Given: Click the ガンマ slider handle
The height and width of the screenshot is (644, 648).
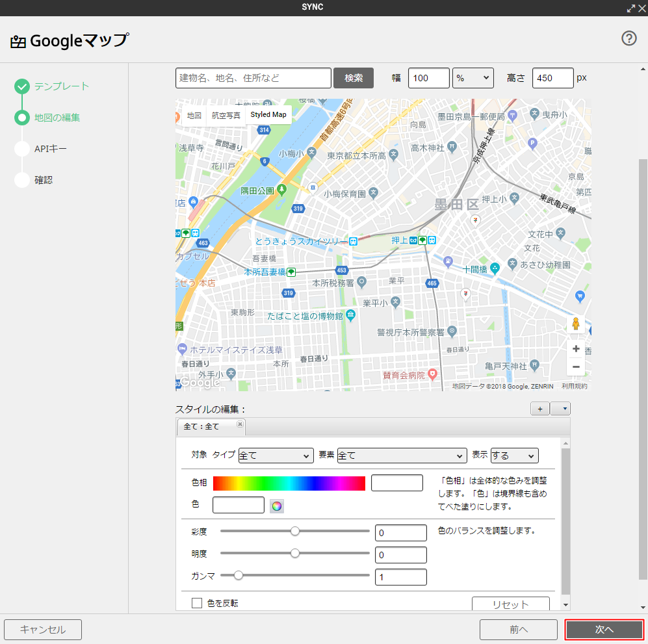Looking at the screenshot, I should [238, 575].
